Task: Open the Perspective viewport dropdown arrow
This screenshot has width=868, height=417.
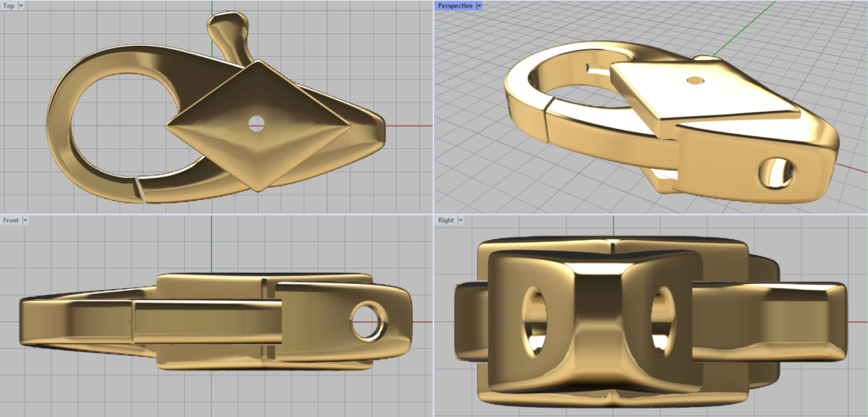Action: 479,5
